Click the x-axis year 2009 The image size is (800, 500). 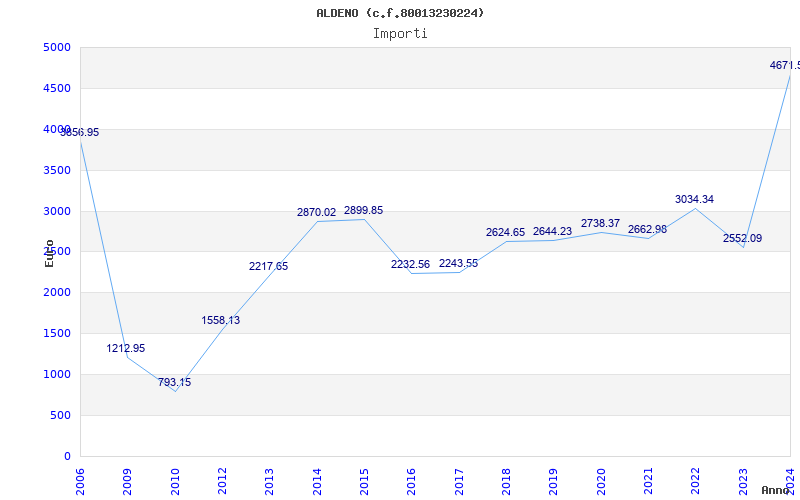pos(128,482)
